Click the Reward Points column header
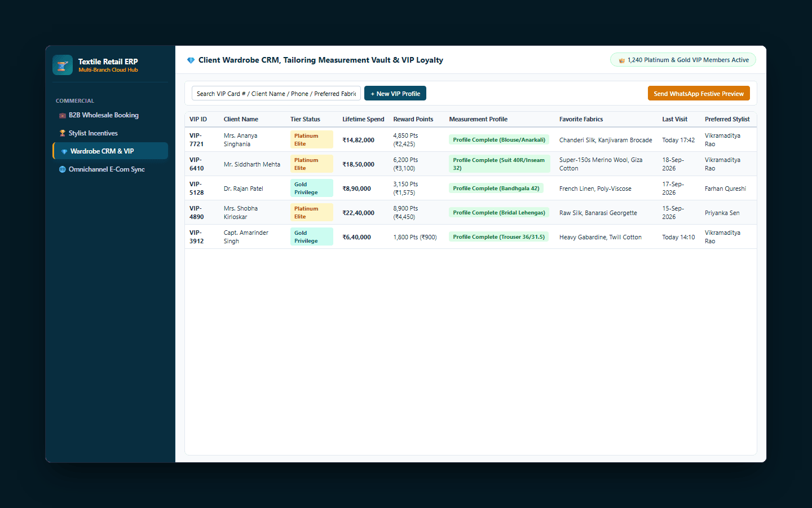Screen dimensions: 812x508 coord(413,119)
